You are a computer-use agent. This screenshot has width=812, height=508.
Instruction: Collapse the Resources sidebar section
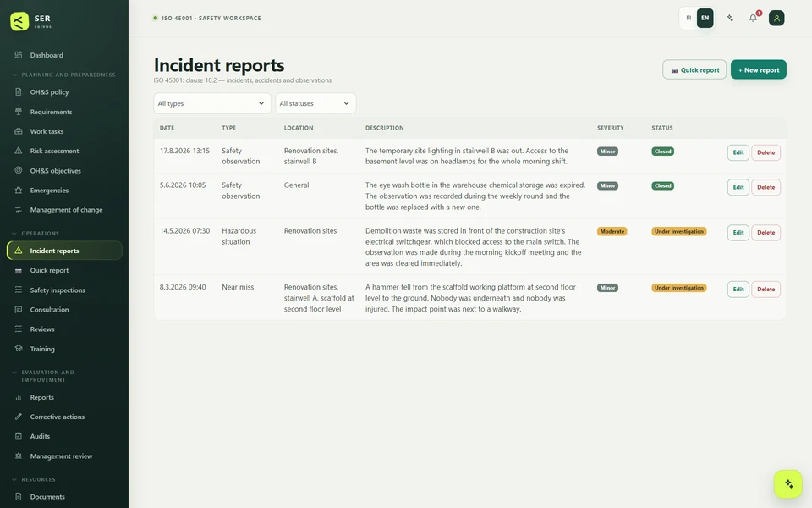tap(34, 479)
